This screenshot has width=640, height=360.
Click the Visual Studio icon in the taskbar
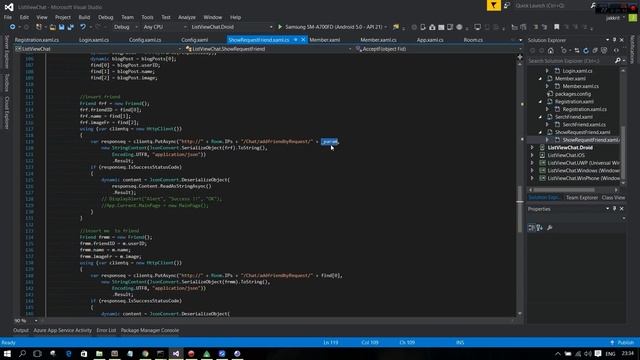[176, 353]
